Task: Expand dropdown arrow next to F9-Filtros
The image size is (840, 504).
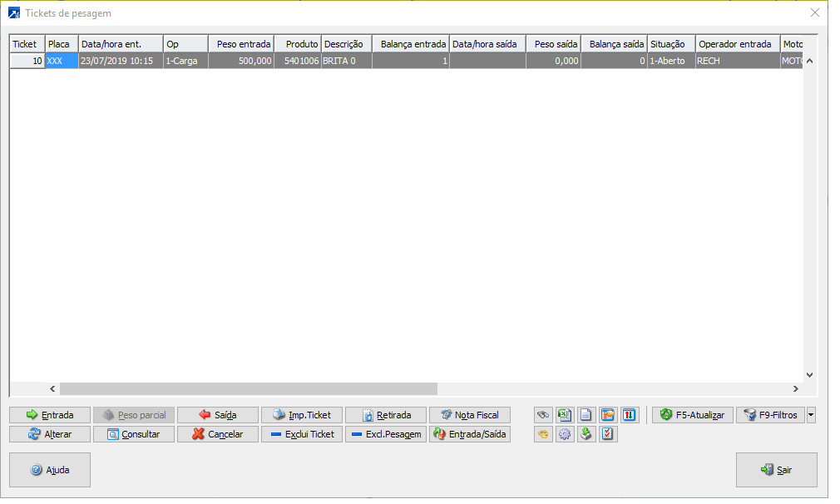Action: [x=811, y=415]
